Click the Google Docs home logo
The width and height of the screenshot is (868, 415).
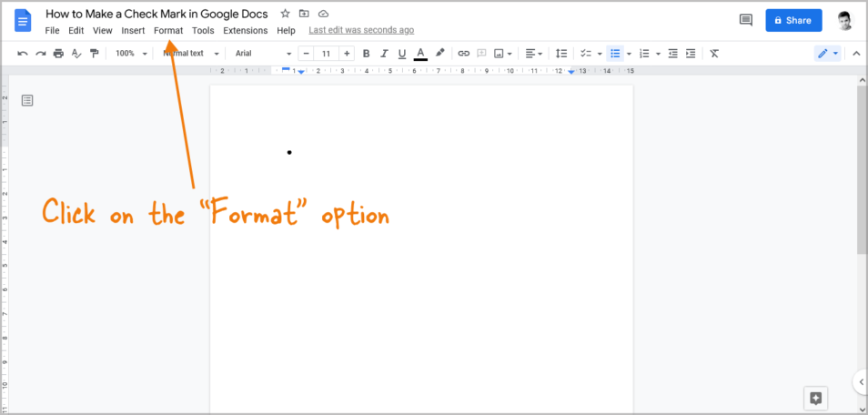23,21
